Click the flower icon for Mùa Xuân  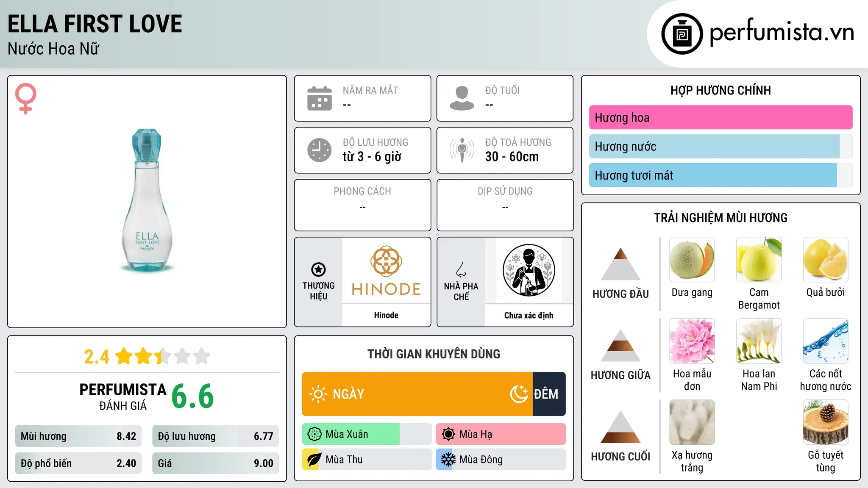(314, 434)
